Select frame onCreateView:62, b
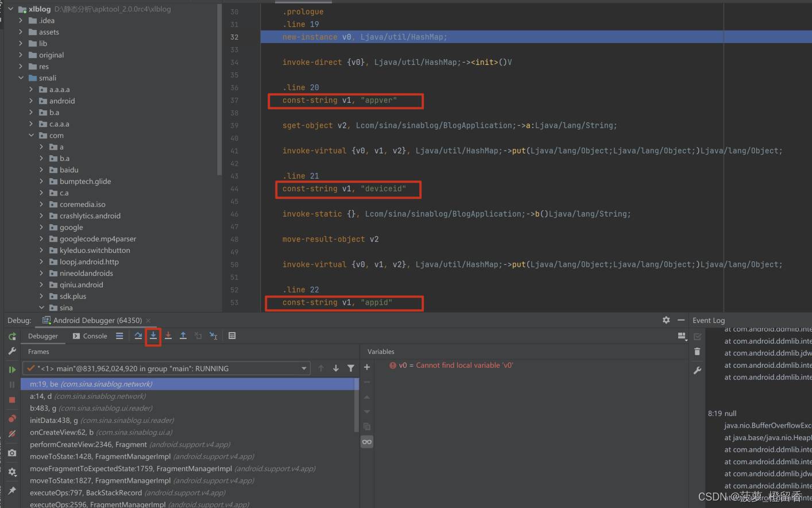Viewport: 812px width, 508px height. click(x=187, y=432)
